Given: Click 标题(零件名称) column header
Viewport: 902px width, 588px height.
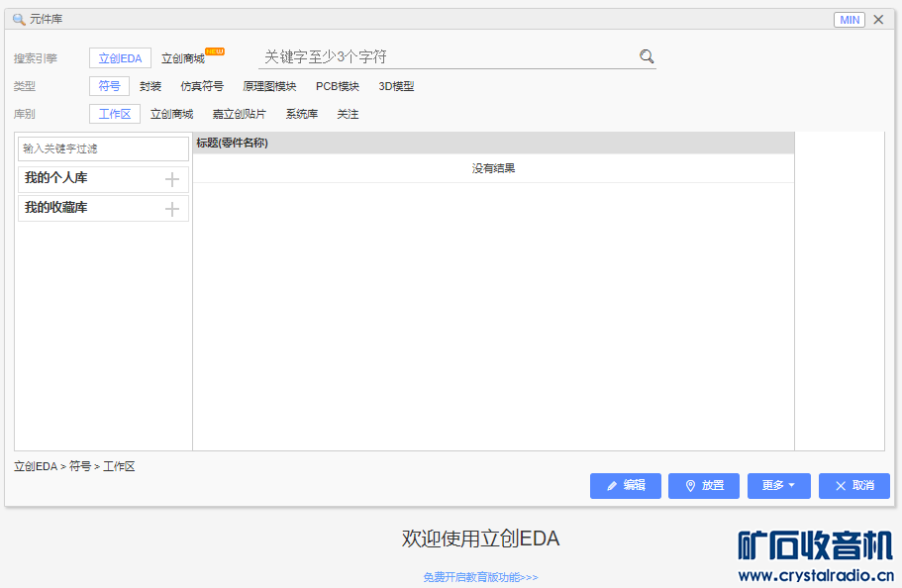Looking at the screenshot, I should pos(493,143).
